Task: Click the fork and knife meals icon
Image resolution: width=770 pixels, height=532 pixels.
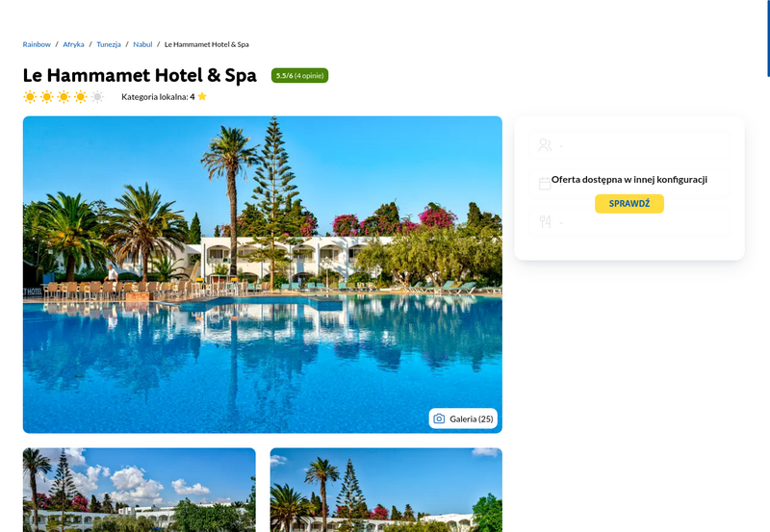Action: coord(545,222)
